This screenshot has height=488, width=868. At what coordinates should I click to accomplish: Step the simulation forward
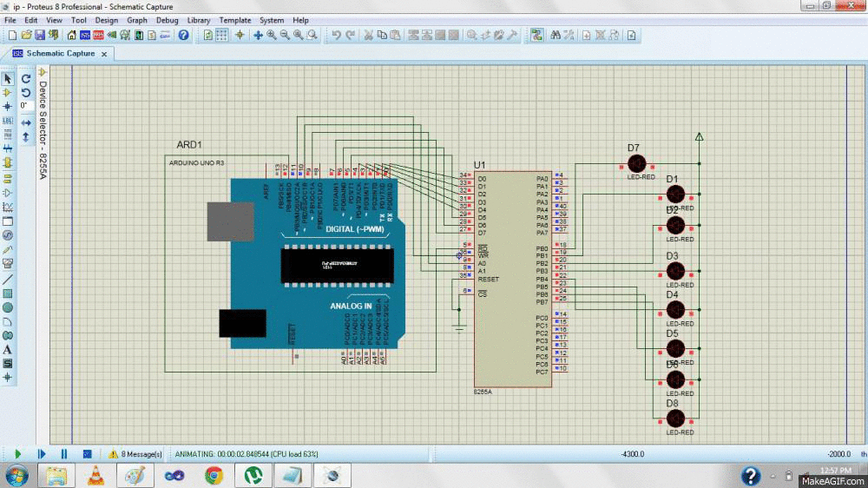pyautogui.click(x=42, y=454)
